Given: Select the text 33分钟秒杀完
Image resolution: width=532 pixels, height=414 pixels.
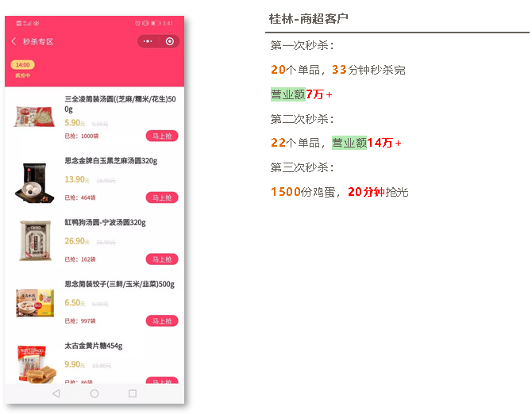Looking at the screenshot, I should click(368, 70).
